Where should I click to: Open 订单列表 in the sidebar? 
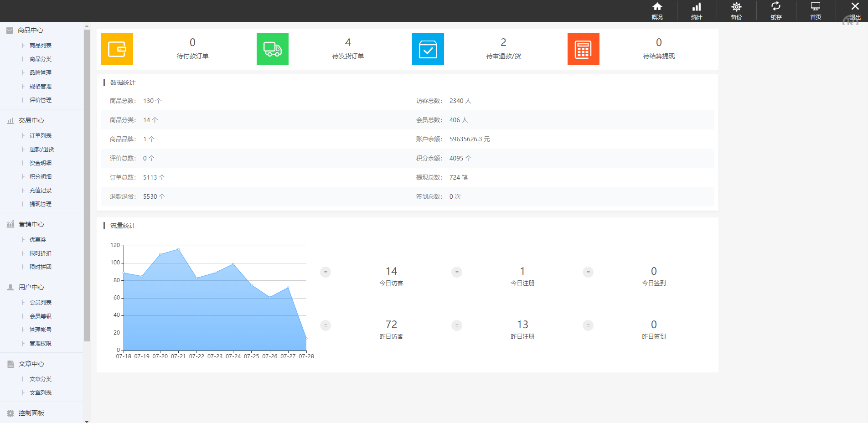tap(41, 136)
